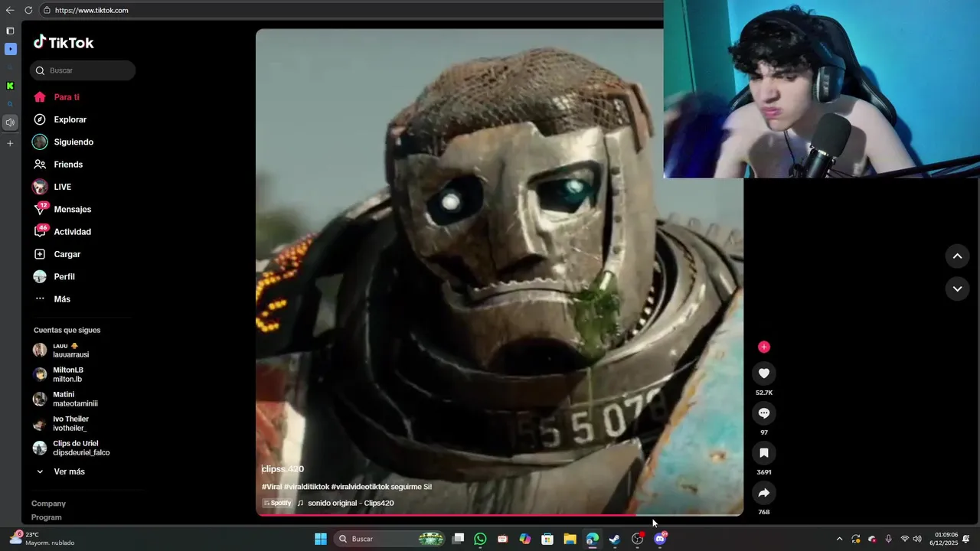Open Microsoft Store from the taskbar

click(x=547, y=539)
